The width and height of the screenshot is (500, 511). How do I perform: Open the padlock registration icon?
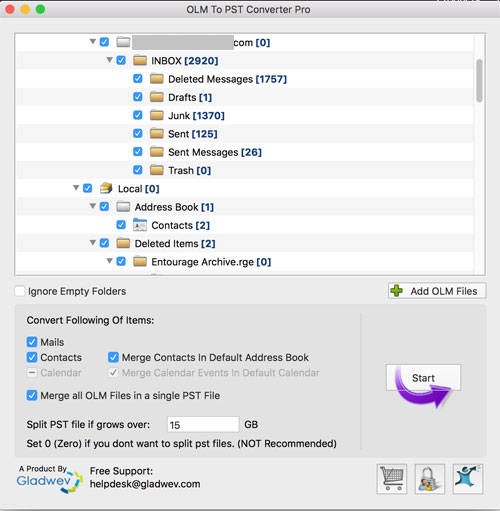point(430,479)
